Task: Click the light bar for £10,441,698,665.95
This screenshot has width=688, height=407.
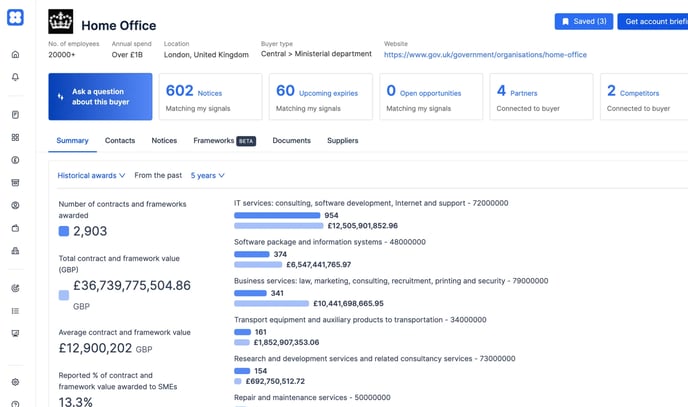Action: 271,303
